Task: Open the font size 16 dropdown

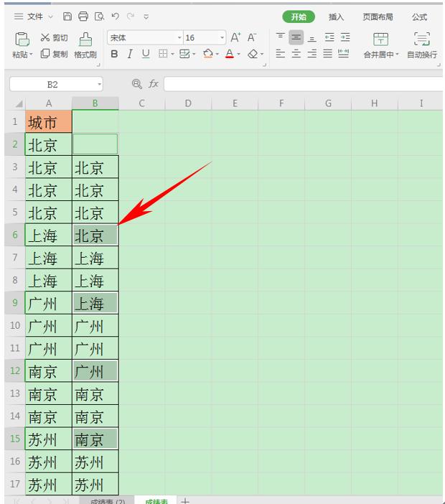Action: [x=222, y=38]
